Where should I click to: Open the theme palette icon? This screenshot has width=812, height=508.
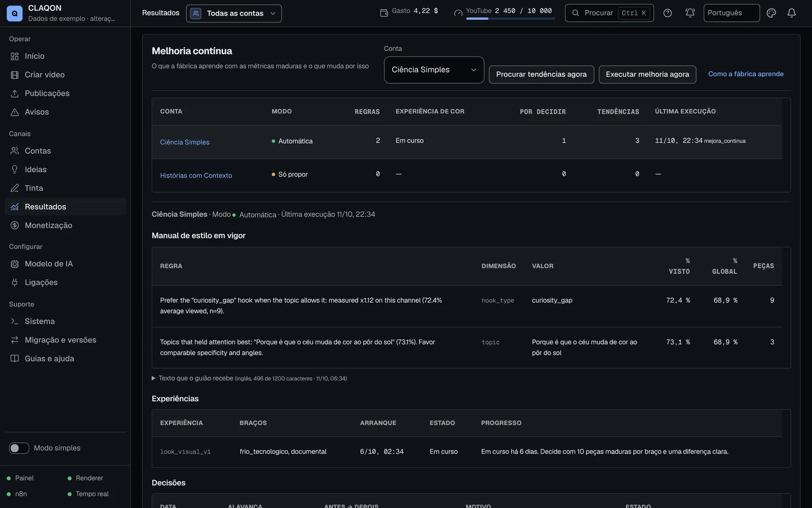(x=771, y=13)
